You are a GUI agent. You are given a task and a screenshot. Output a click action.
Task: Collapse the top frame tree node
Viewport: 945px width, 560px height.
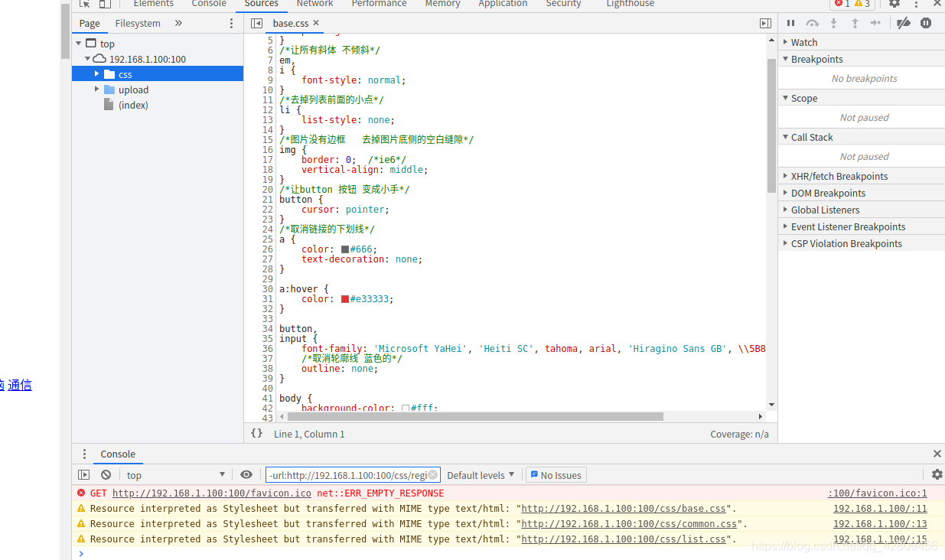click(79, 44)
